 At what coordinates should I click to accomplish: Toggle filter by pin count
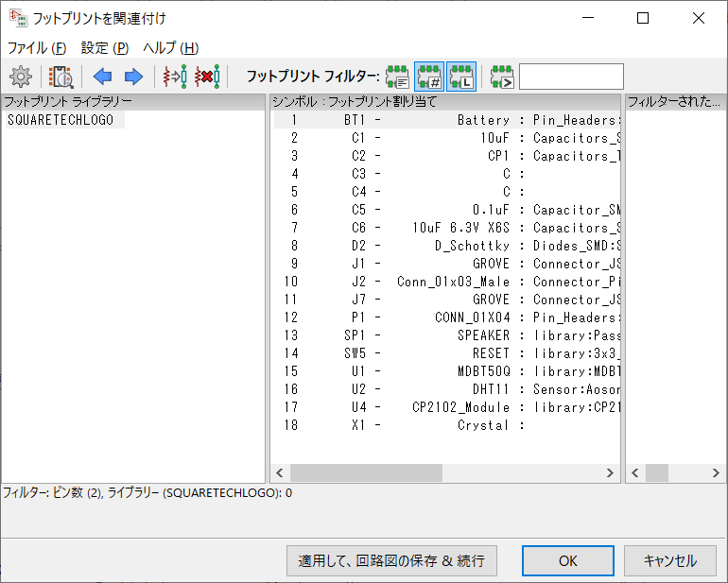[429, 77]
